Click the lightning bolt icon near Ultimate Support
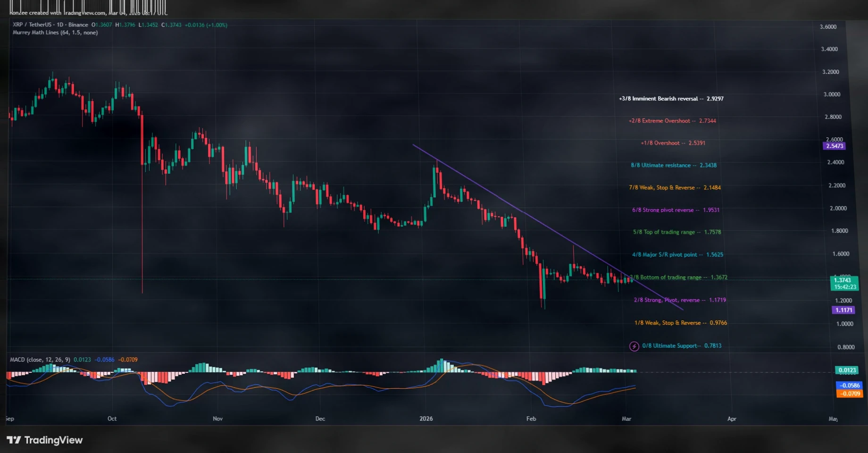The image size is (868, 453). (x=634, y=346)
